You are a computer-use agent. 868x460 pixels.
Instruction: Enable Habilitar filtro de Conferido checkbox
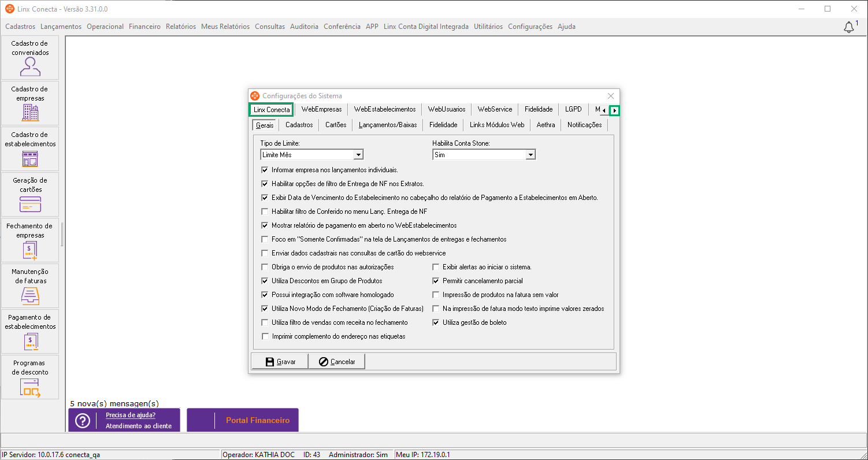coord(265,212)
